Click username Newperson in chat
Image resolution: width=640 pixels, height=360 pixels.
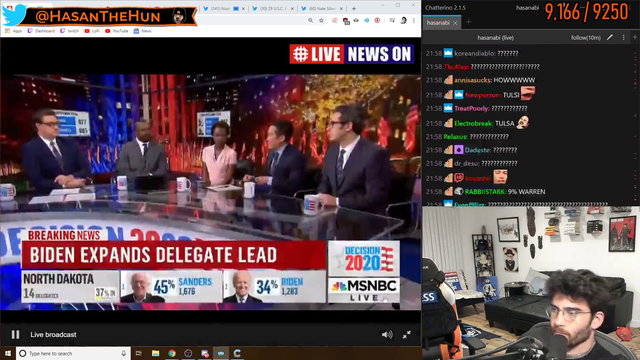483,95
